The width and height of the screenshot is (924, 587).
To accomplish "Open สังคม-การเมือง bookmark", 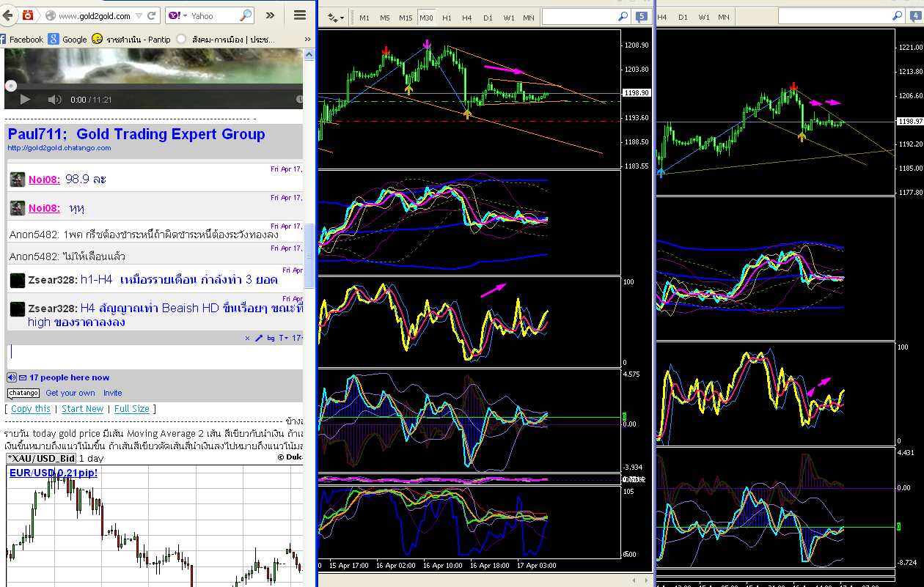I will pyautogui.click(x=226, y=40).
